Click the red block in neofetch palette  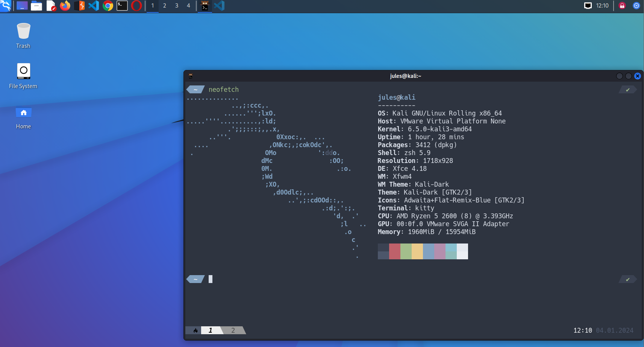pos(395,251)
